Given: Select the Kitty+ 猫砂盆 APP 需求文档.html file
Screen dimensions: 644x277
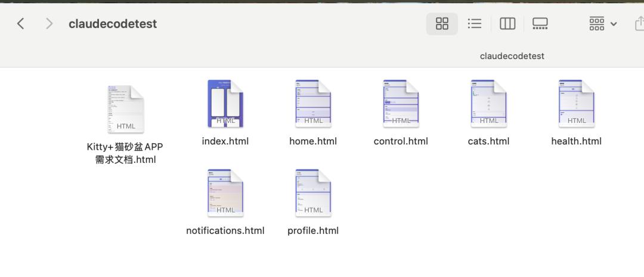Looking at the screenshot, I should [126, 109].
